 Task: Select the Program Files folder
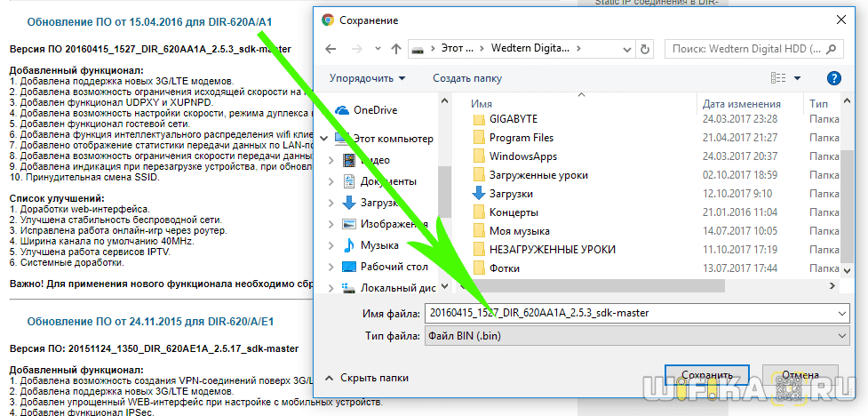pyautogui.click(x=522, y=138)
